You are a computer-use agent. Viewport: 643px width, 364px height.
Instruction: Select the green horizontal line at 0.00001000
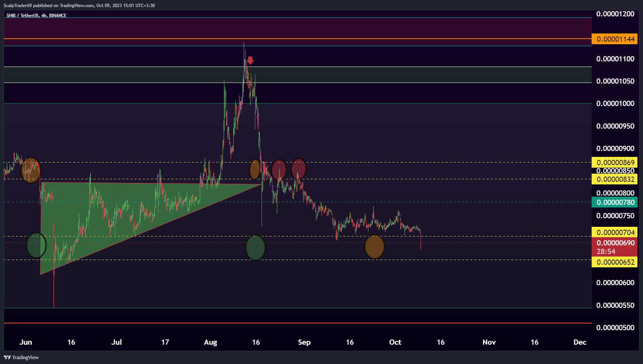tap(298, 104)
